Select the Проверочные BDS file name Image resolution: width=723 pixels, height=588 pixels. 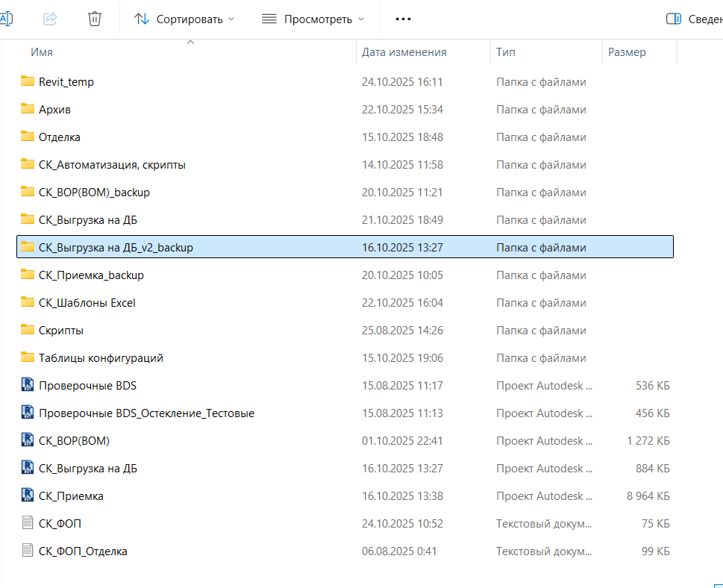click(87, 386)
